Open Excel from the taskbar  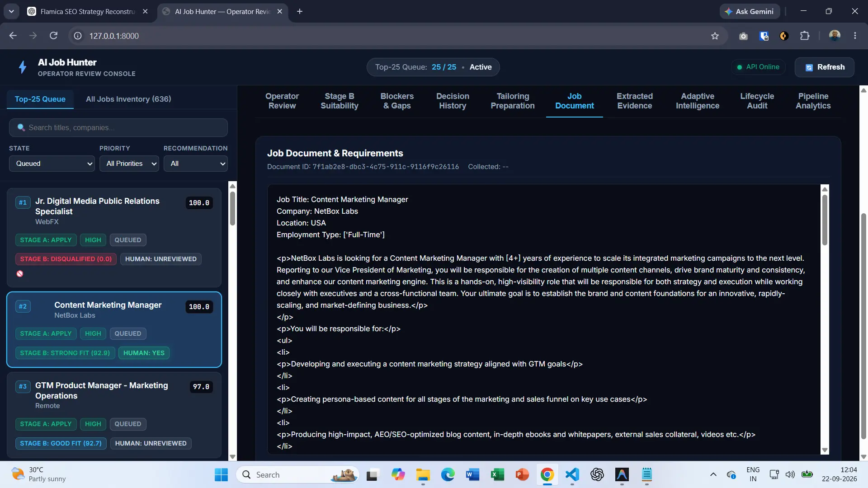point(497,475)
